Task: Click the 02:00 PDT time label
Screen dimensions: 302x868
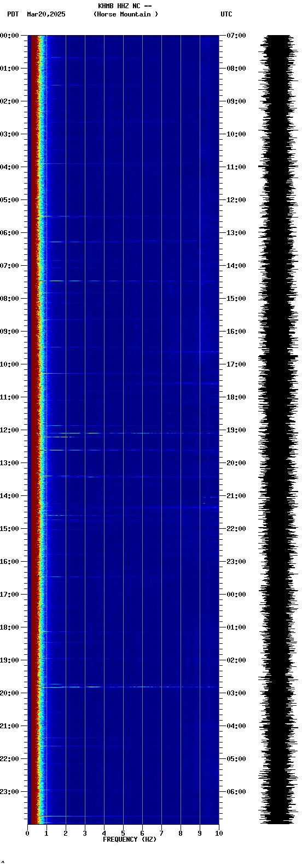Action: [10, 101]
